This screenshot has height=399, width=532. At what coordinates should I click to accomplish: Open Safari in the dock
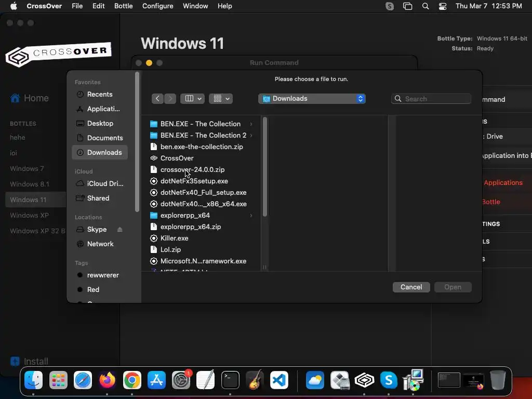coord(83,380)
